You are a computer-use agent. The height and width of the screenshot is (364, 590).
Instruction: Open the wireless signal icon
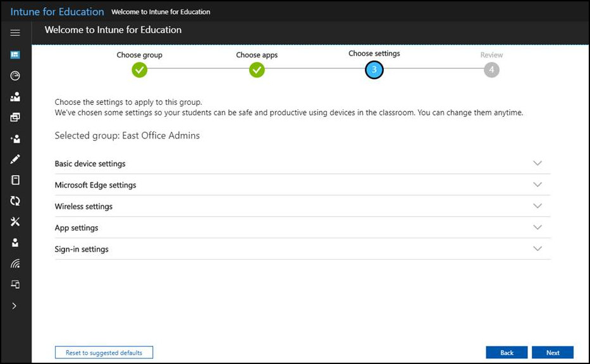tap(15, 264)
